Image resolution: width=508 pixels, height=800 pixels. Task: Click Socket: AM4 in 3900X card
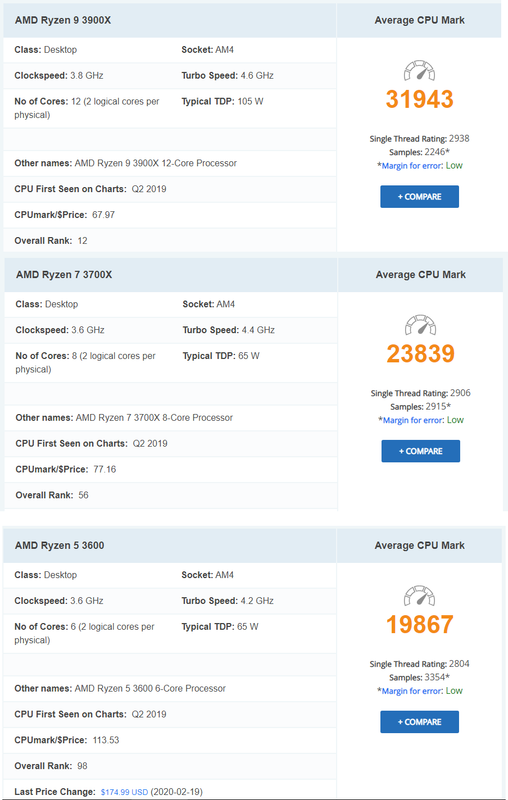click(x=208, y=50)
